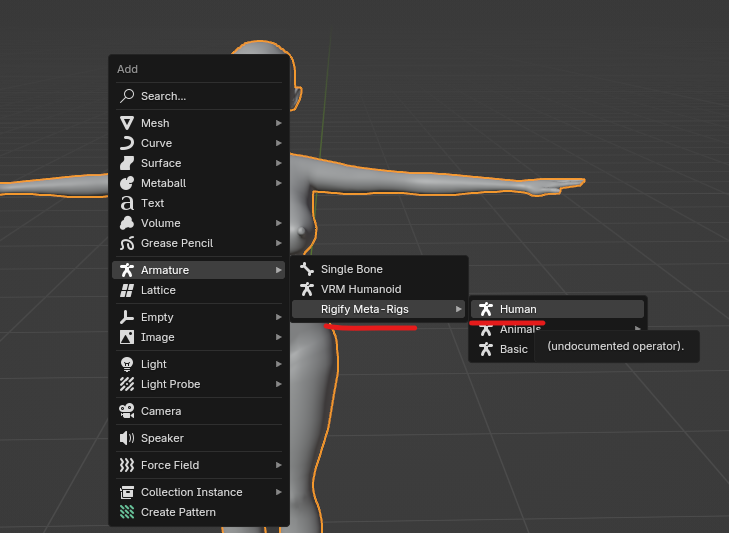Viewport: 729px width, 533px height.
Task: Add a Text object
Action: (x=199, y=203)
